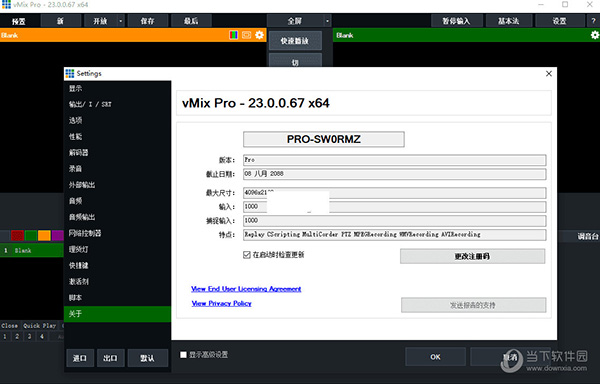The width and height of the screenshot is (600, 384).
Task: Click 默认 default button
Action: tap(147, 358)
